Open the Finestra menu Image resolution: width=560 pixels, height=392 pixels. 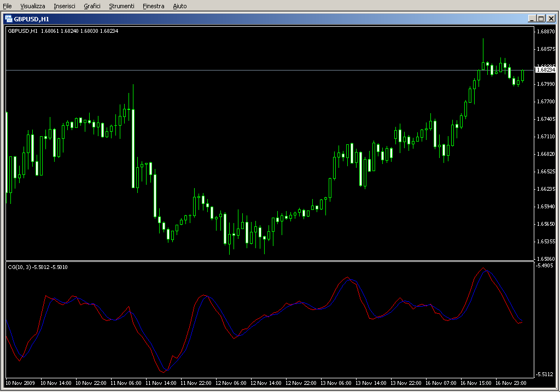[x=153, y=6]
